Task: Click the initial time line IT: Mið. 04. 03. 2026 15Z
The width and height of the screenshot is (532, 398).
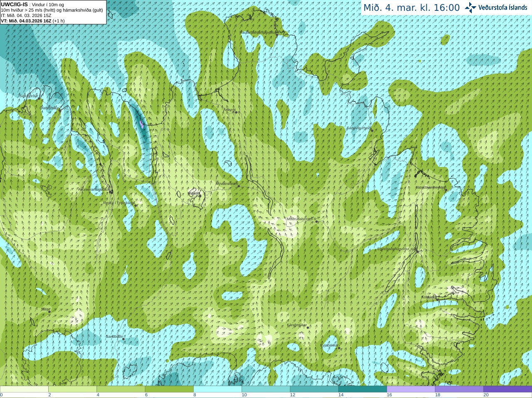Action: [26, 15]
